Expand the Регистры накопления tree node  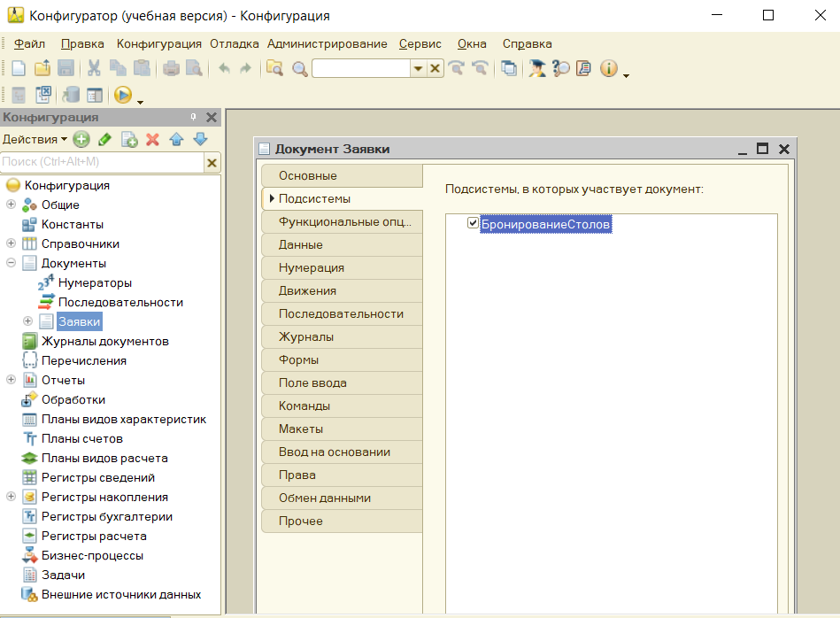[12, 497]
